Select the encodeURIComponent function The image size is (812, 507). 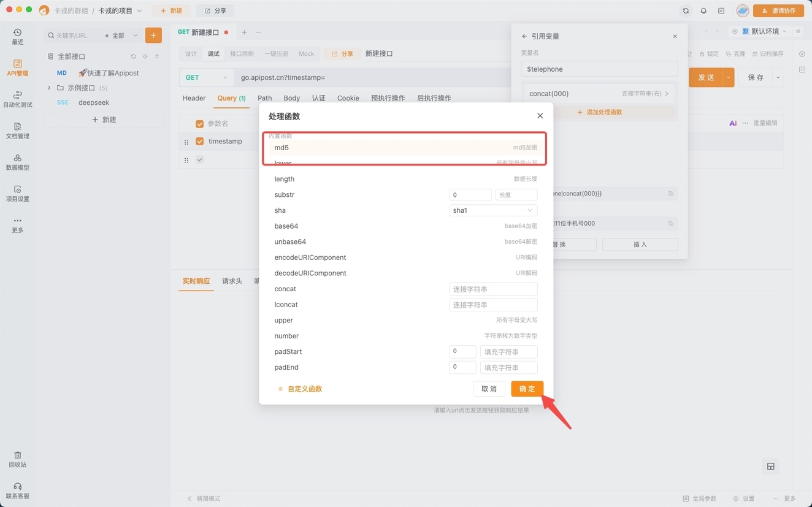point(406,257)
